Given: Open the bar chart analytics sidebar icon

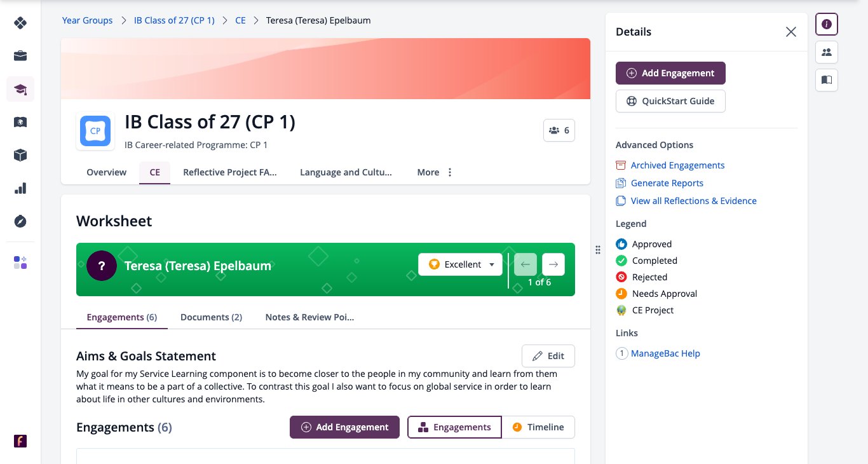Looking at the screenshot, I should point(20,188).
